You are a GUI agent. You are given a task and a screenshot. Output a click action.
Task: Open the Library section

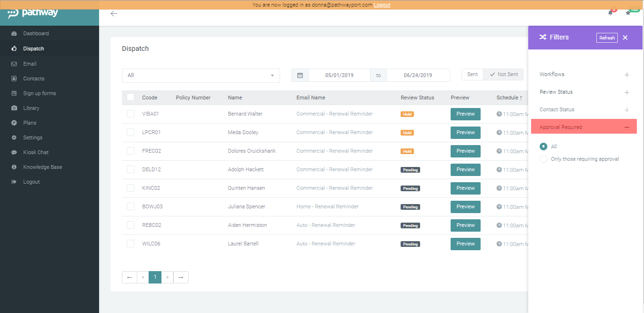[31, 108]
